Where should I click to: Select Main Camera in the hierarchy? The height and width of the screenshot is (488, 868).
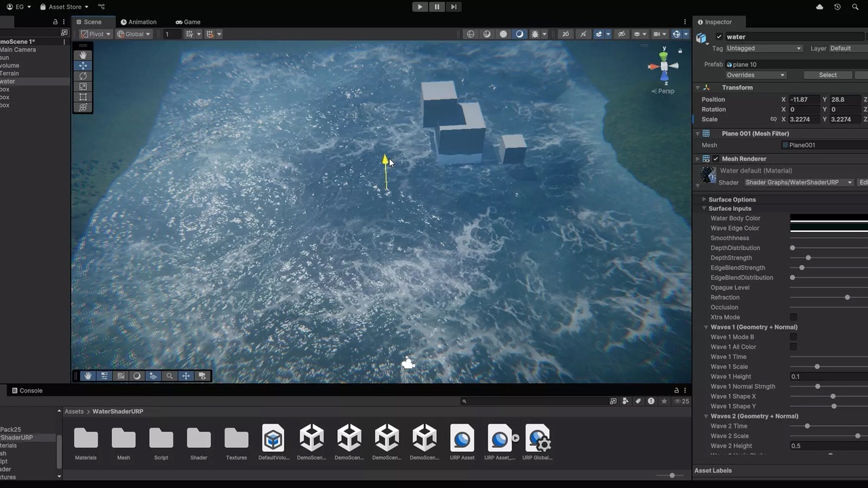[18, 49]
